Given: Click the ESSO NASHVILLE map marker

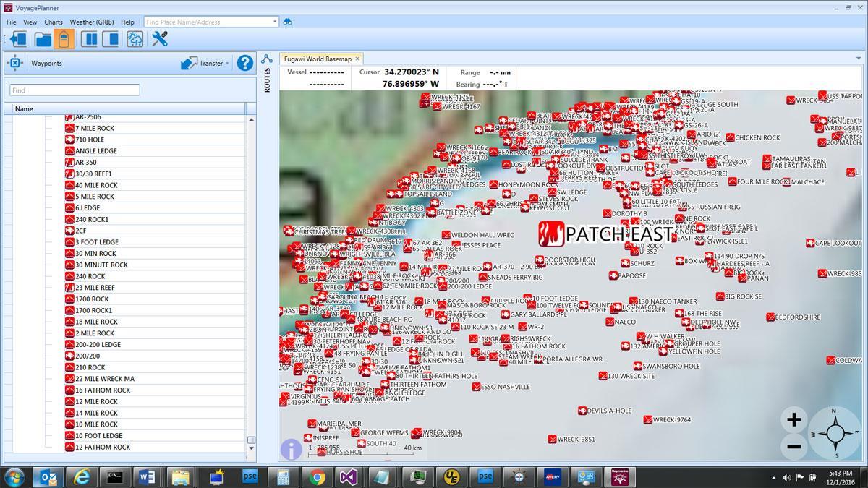Looking at the screenshot, I should (x=477, y=387).
